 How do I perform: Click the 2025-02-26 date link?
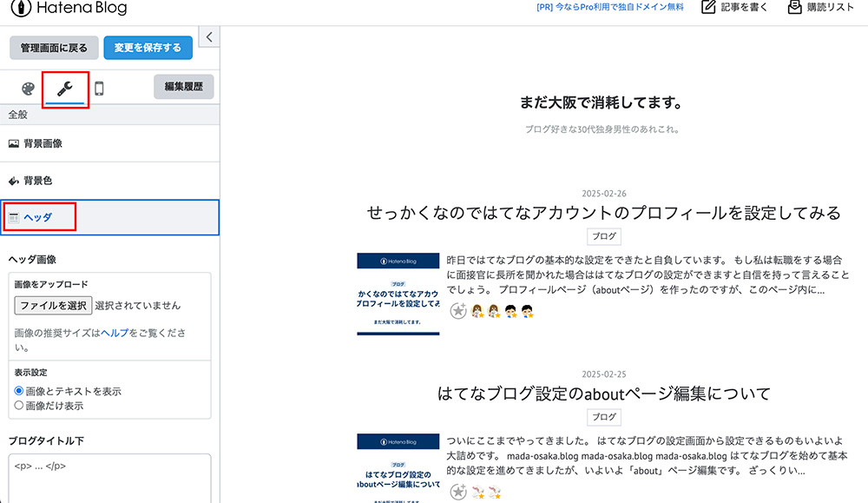click(x=604, y=194)
